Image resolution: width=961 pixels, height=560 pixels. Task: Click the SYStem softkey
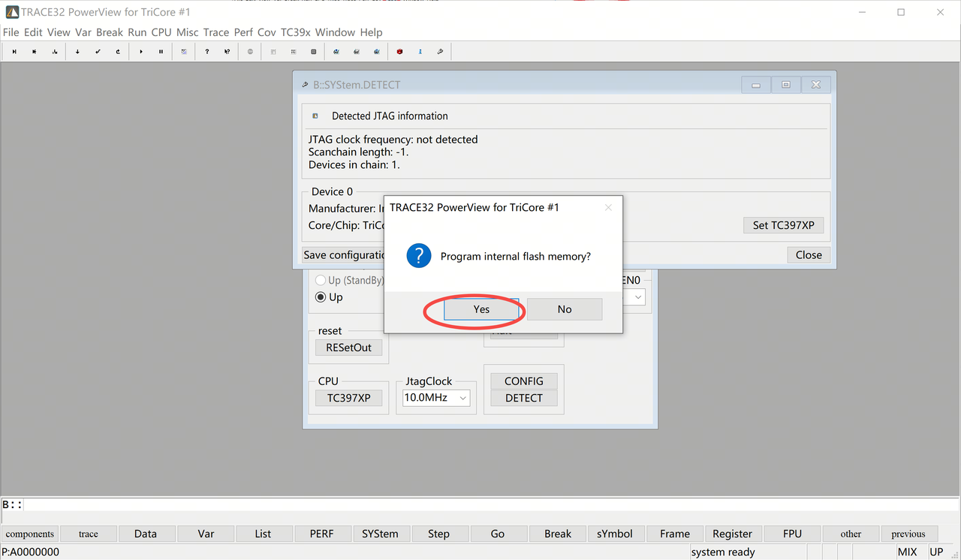[380, 534]
